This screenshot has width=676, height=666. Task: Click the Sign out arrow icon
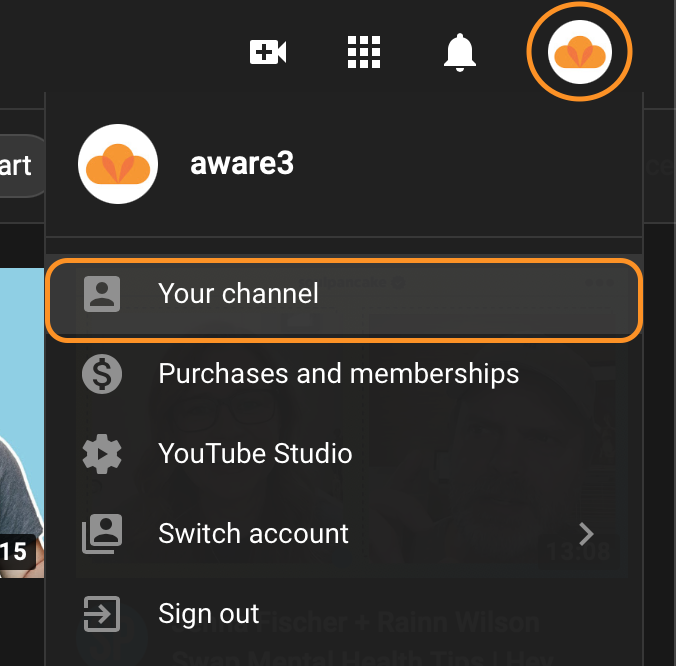click(102, 614)
